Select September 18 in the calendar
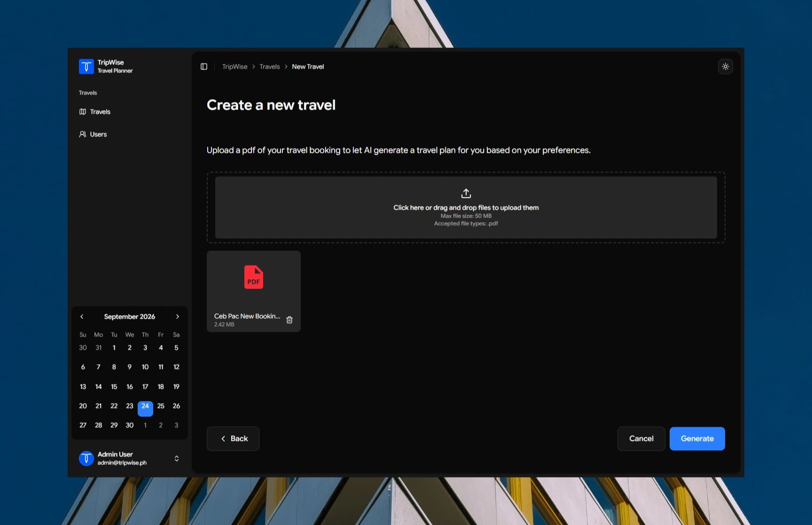This screenshot has width=812, height=525. tap(161, 387)
